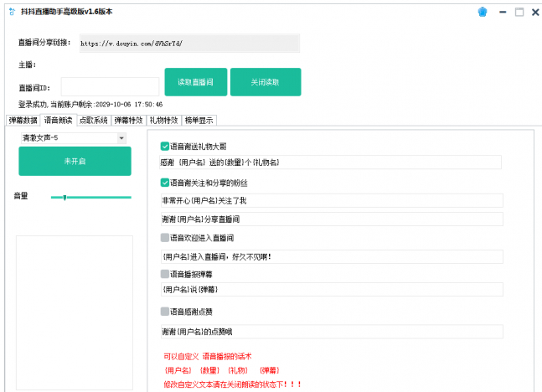Switch to the 榜单显示 tab
The image size is (542, 392).
[x=199, y=121]
